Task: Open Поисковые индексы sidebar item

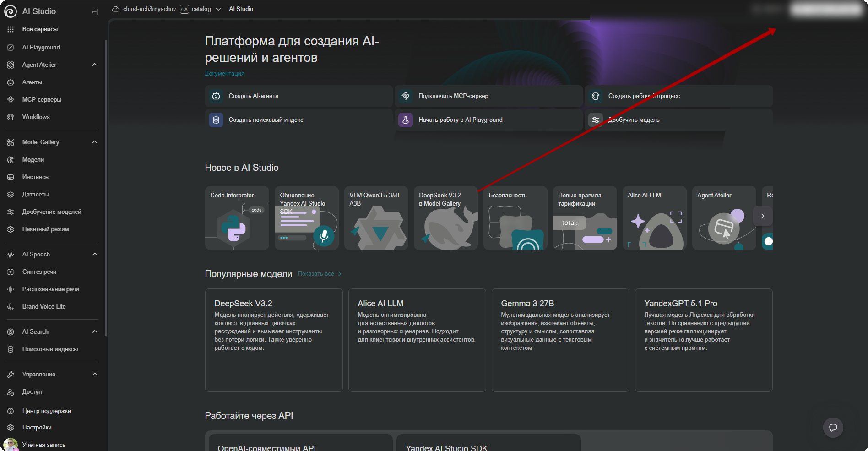Action: (x=53, y=349)
